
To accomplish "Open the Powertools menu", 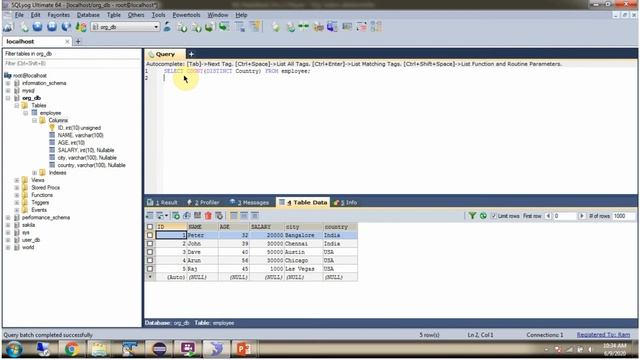I will point(186,15).
